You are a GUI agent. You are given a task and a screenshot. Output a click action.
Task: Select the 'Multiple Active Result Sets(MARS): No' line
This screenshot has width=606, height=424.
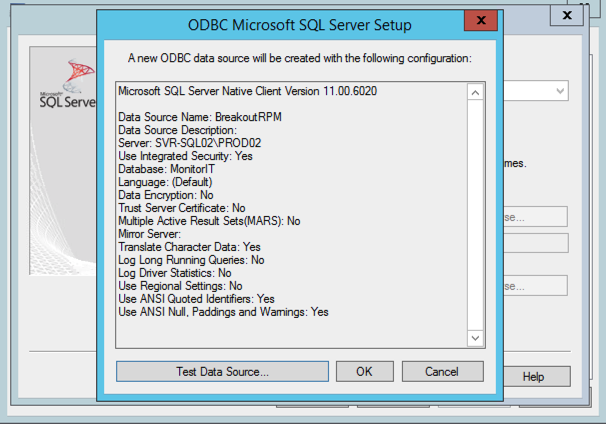click(209, 221)
